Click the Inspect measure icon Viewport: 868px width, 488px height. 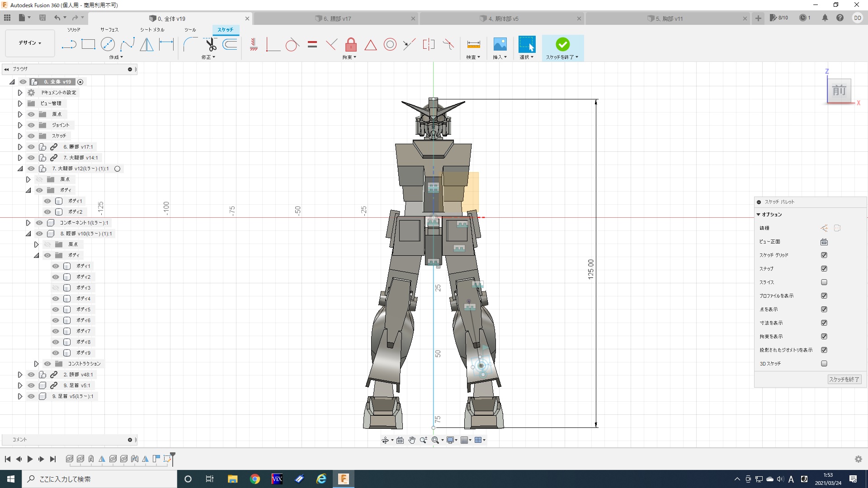point(473,44)
